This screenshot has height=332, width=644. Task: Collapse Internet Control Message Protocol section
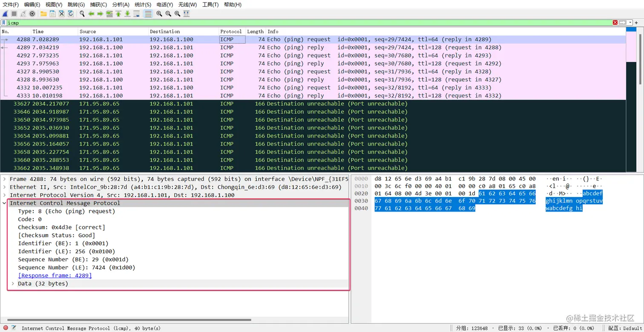(5, 203)
